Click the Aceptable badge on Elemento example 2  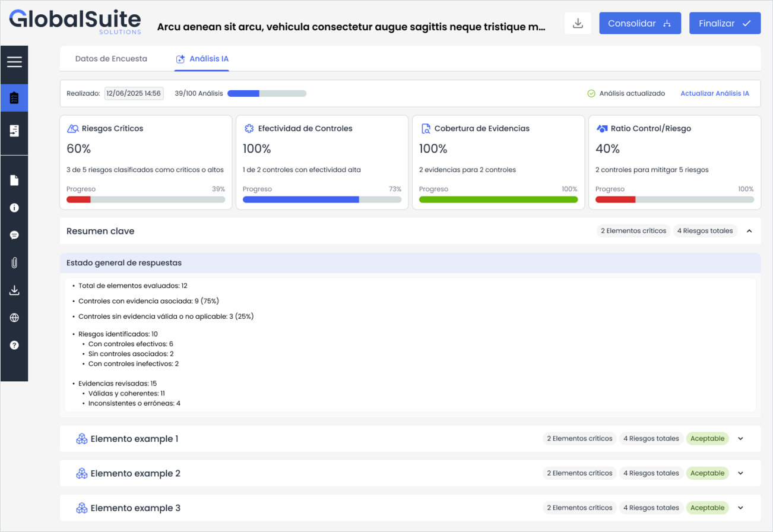(708, 473)
